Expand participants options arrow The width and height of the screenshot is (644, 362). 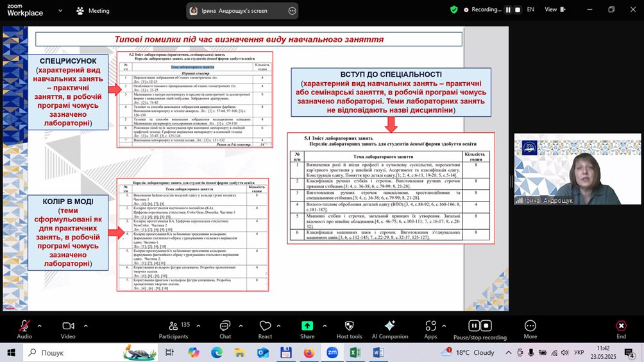click(198, 326)
